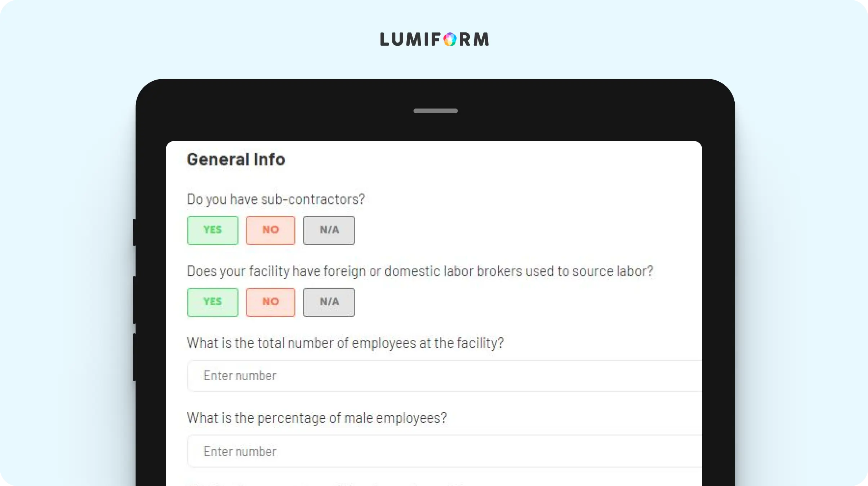
Task: Select NO for sub-contractors question
Action: tap(271, 230)
